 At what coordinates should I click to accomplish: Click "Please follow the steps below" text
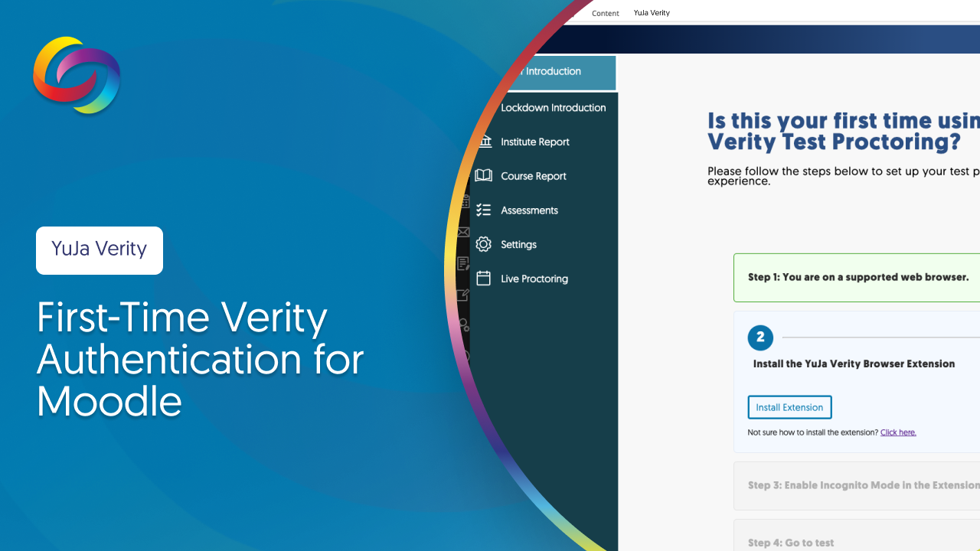pyautogui.click(x=844, y=176)
